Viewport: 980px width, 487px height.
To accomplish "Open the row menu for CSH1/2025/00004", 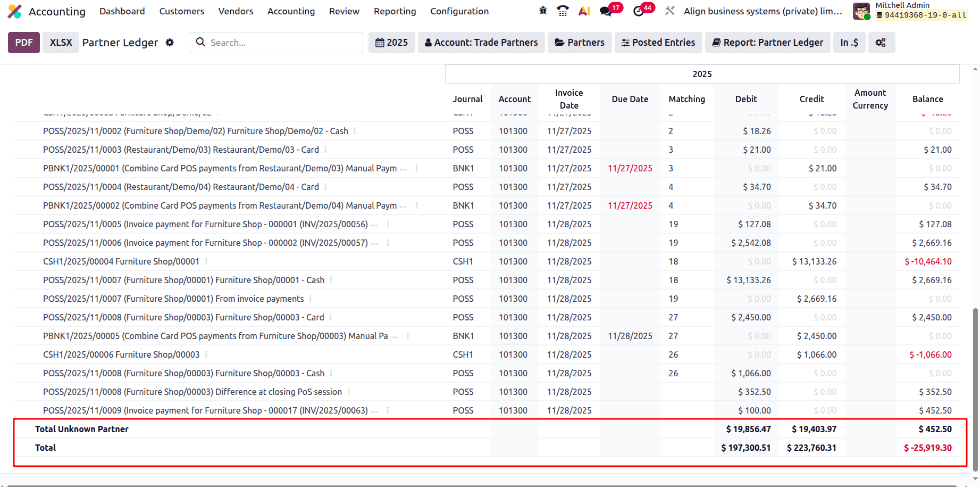I will click(x=206, y=261).
